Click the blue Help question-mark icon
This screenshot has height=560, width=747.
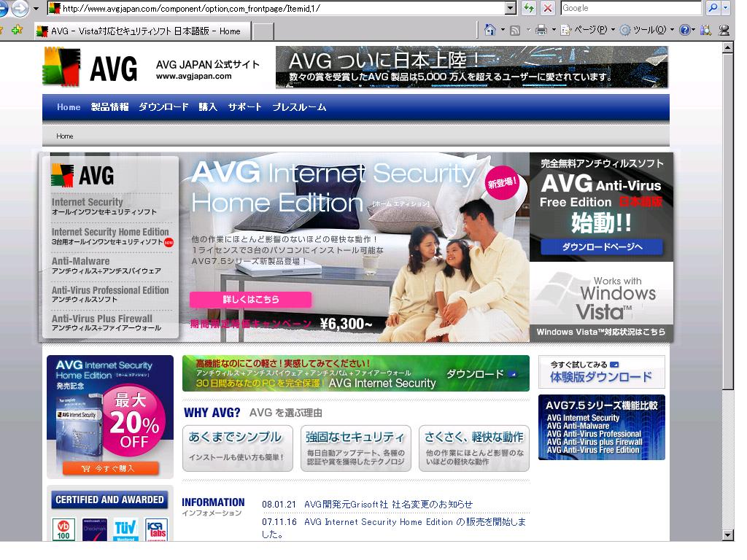pyautogui.click(x=684, y=30)
